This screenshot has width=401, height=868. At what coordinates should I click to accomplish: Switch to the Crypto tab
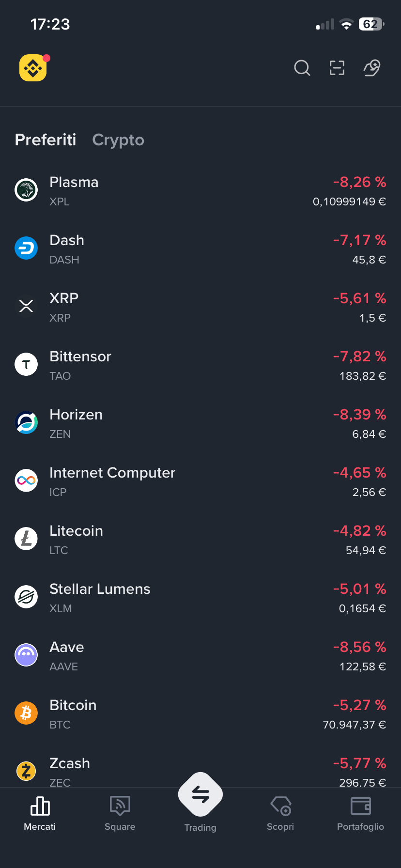tap(118, 140)
